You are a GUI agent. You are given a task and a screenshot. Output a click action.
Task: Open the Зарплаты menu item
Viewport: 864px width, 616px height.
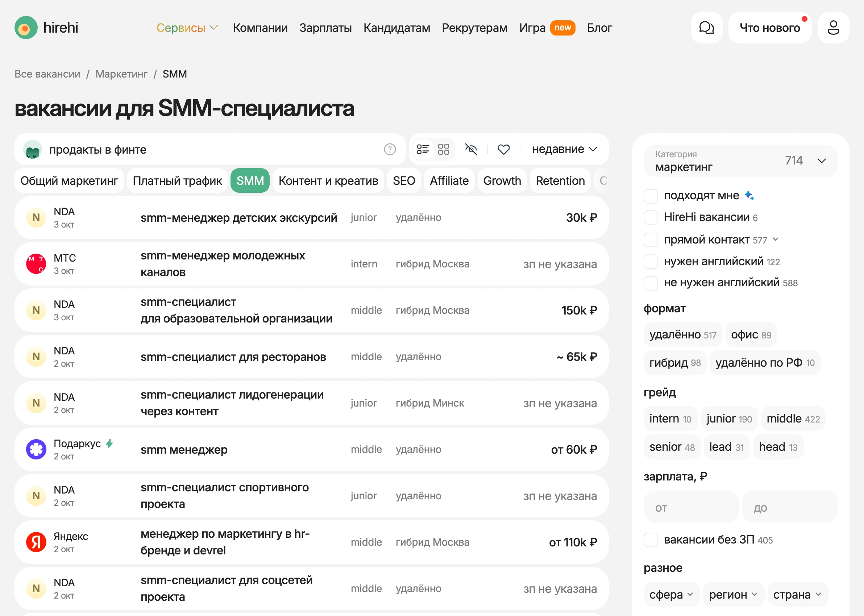(x=325, y=28)
